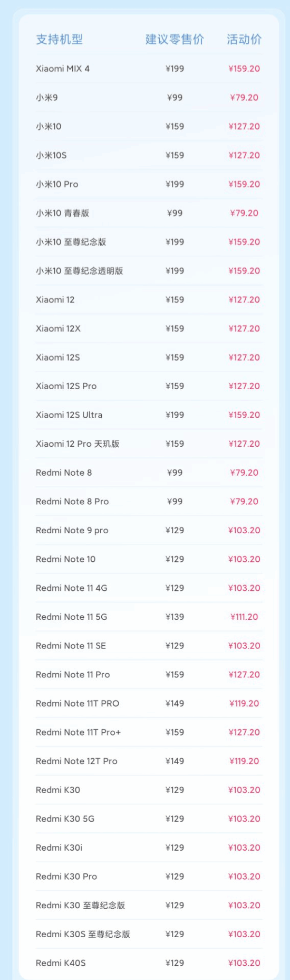Click Redmi Note 8 Pro model name
This screenshot has width=290, height=980.
(72, 502)
